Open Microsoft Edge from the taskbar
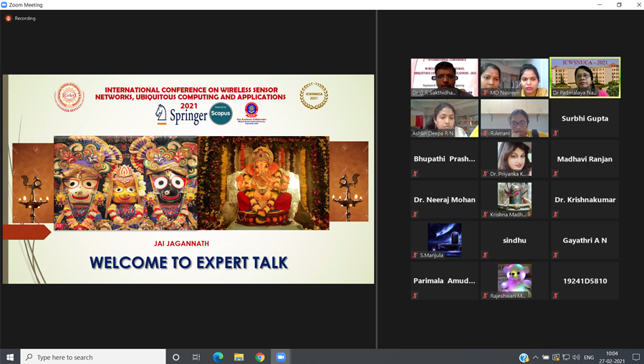Image resolution: width=644 pixels, height=364 pixels. 218,357
